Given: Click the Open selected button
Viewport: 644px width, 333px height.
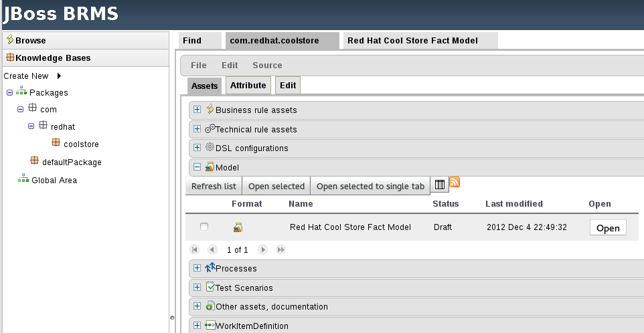Looking at the screenshot, I should pos(276,186).
